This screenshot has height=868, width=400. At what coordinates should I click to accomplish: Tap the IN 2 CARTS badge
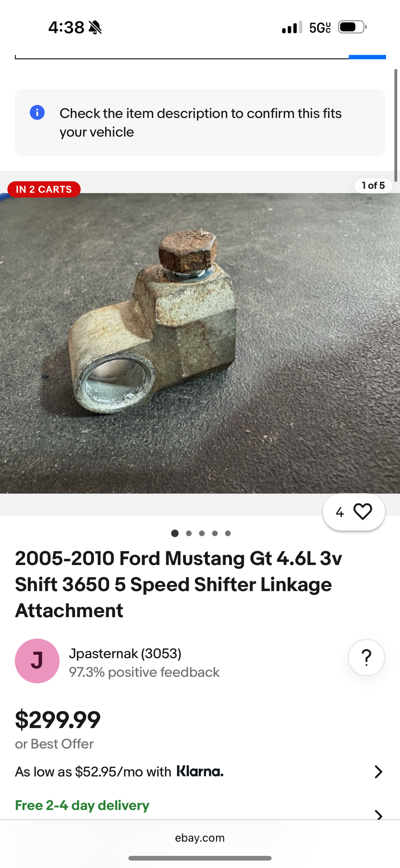coord(44,189)
